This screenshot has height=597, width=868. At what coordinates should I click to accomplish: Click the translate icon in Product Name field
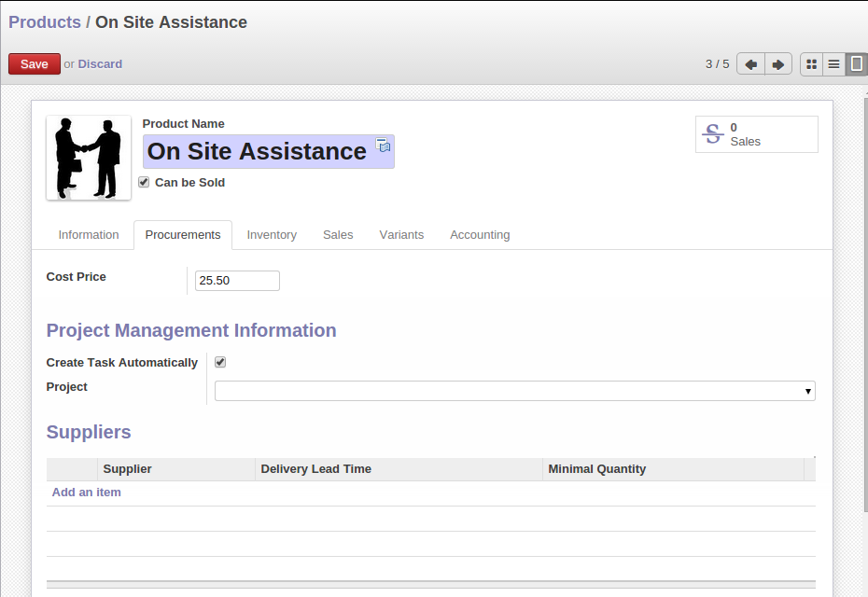(x=383, y=145)
